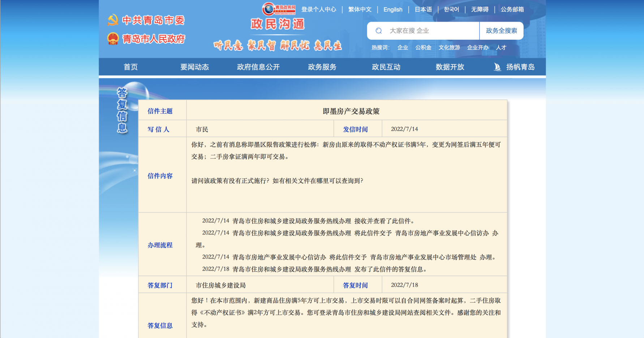
Task: Open the 数据开放 section
Action: pos(449,67)
